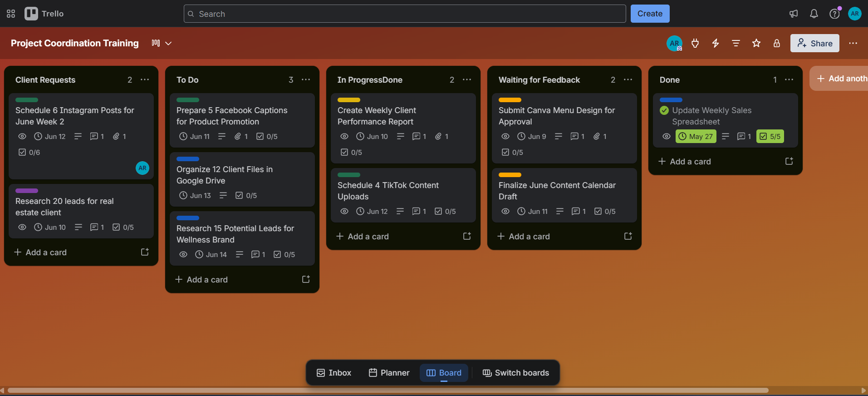The width and height of the screenshot is (868, 396).
Task: Expand the board views switcher chevron
Action: tap(168, 43)
